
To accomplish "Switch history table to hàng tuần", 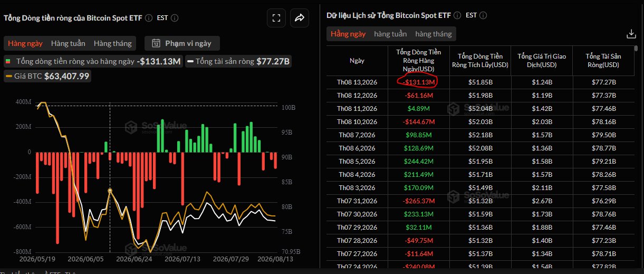I will click(390, 34).
